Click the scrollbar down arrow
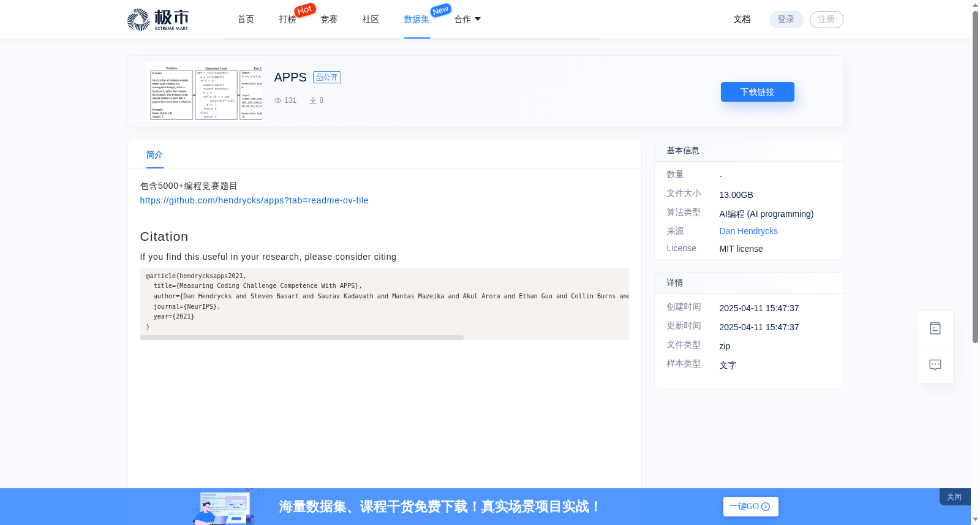The height and width of the screenshot is (525, 980). [975, 519]
